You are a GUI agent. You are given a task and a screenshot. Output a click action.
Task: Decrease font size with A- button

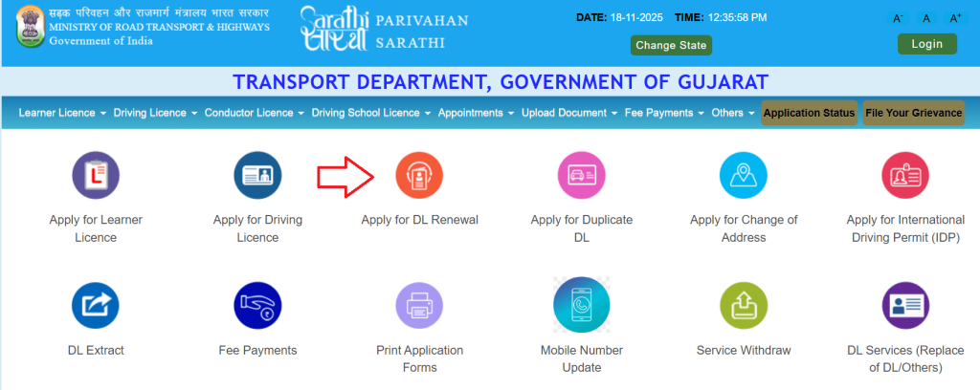point(898,18)
